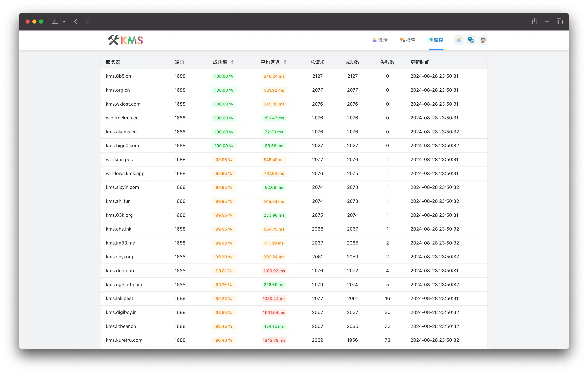588x374 pixels.
Task: Sort by 平均延迟 column arrows
Action: (285, 62)
